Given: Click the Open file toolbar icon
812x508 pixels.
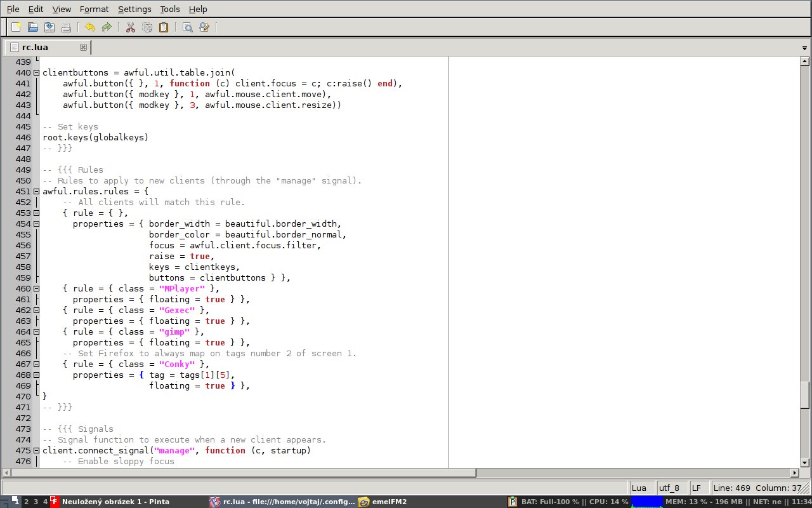Looking at the screenshot, I should (x=33, y=27).
